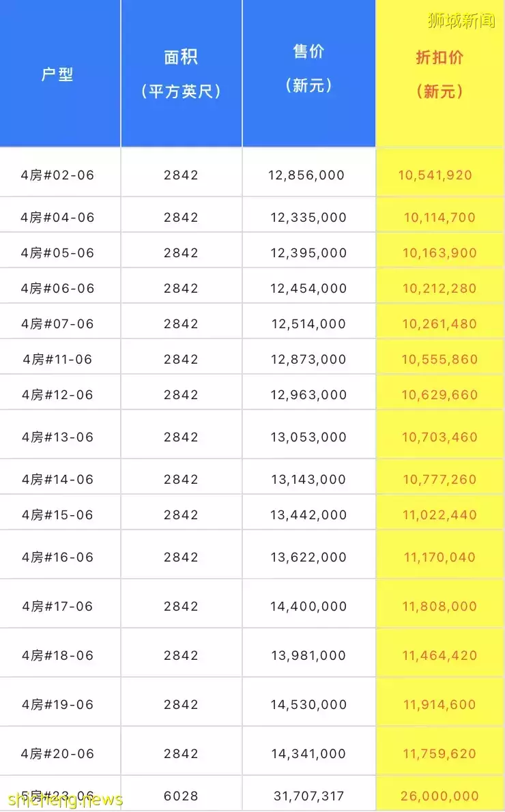Screen dimensions: 505x812
Task: Select sale price 12,335,000 cell
Action: tap(308, 218)
